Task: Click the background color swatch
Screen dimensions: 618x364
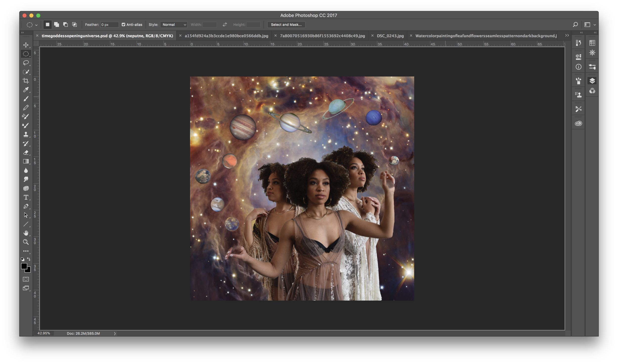Action: 29,271
